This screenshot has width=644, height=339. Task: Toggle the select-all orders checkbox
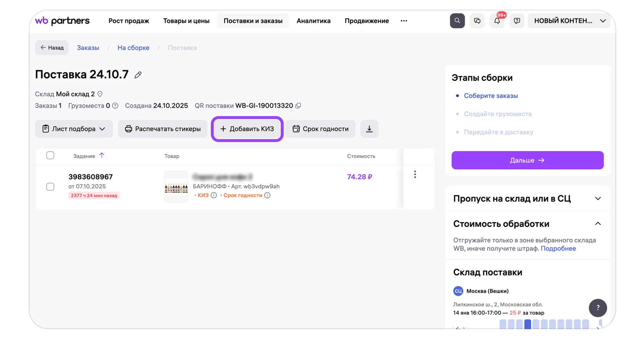tap(50, 155)
